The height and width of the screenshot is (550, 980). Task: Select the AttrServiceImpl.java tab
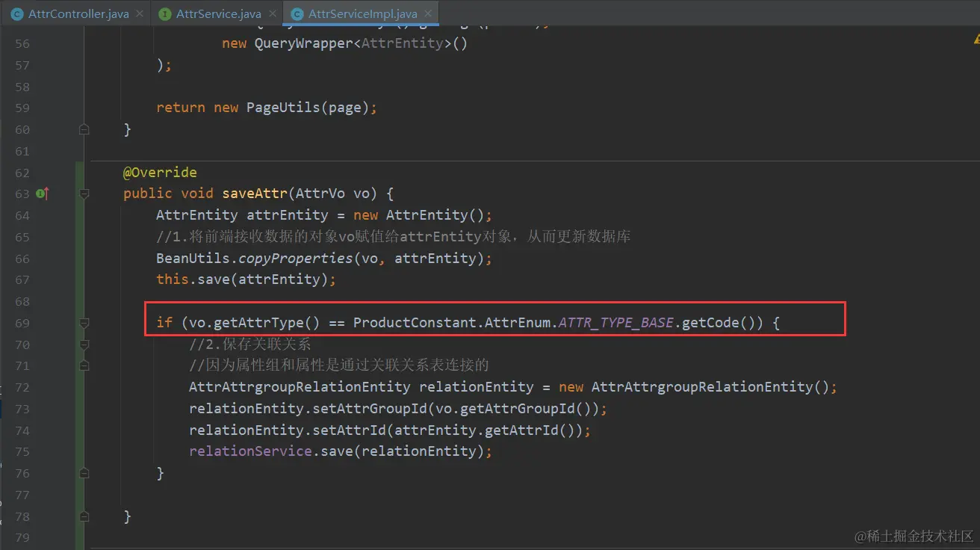pos(361,13)
